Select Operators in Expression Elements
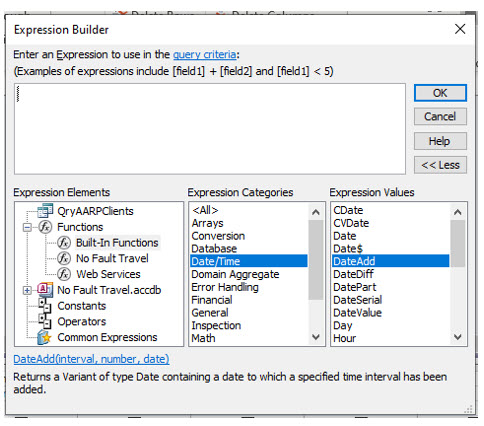Image resolution: width=484 pixels, height=426 pixels. tap(82, 321)
